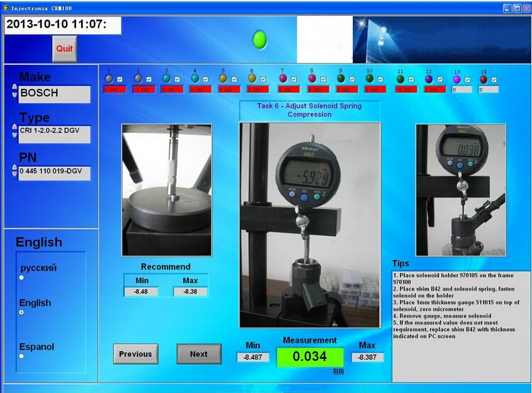Screen dimensions: 532x393
Task: Select the русский language radio button
Action: [21, 278]
